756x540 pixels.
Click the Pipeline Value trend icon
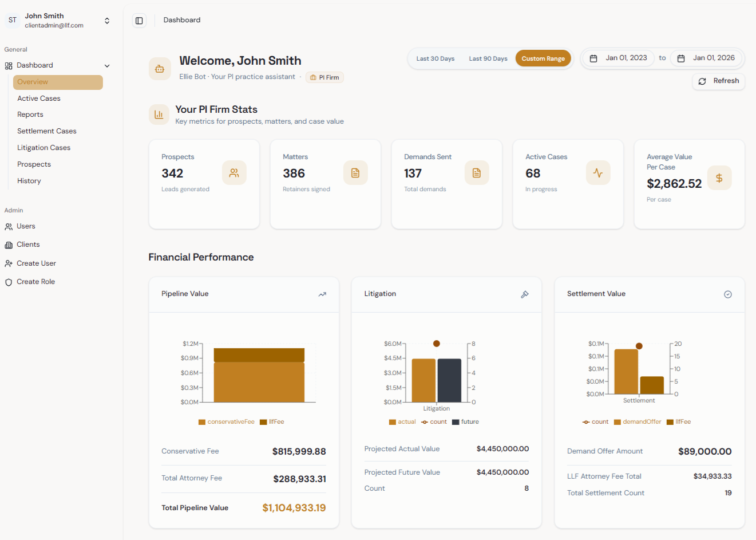[x=322, y=294]
